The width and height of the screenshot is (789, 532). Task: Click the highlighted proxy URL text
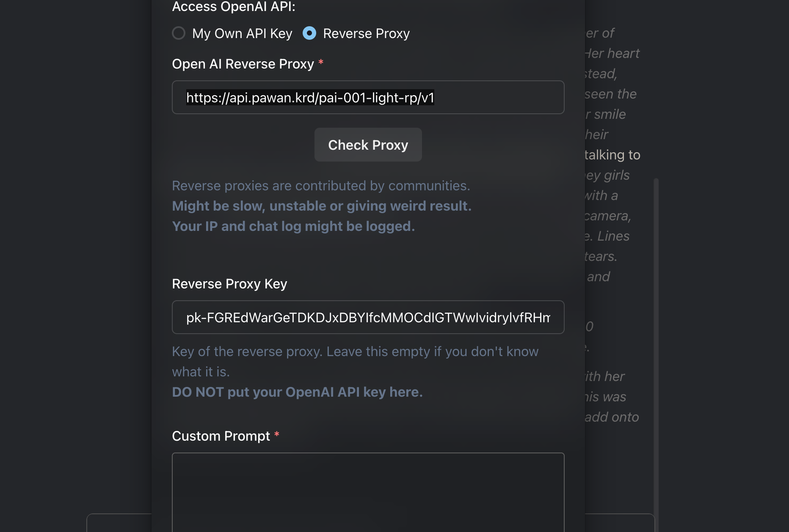click(x=310, y=97)
